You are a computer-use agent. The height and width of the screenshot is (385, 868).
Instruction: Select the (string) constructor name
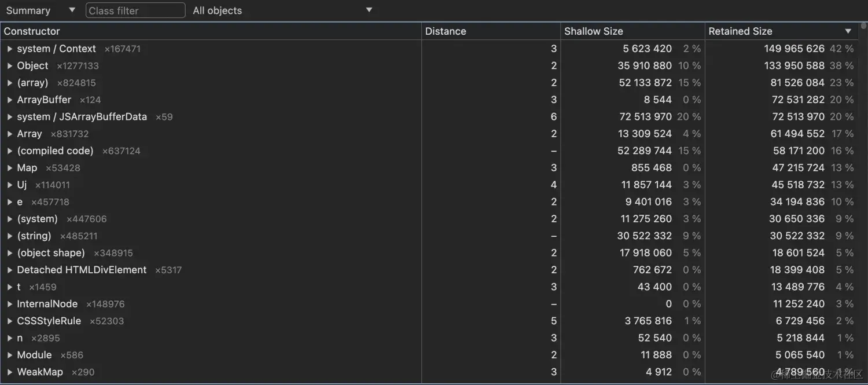[x=34, y=236]
